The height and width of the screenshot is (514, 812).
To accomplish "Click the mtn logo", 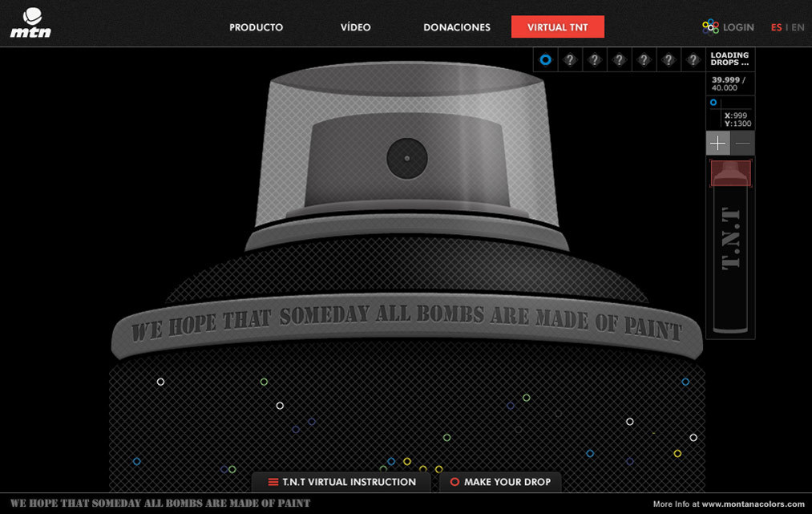I will (31, 22).
